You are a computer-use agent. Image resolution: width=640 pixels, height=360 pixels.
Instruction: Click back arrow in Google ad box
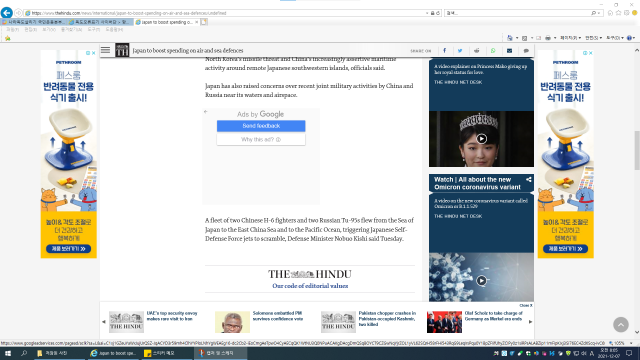click(206, 111)
